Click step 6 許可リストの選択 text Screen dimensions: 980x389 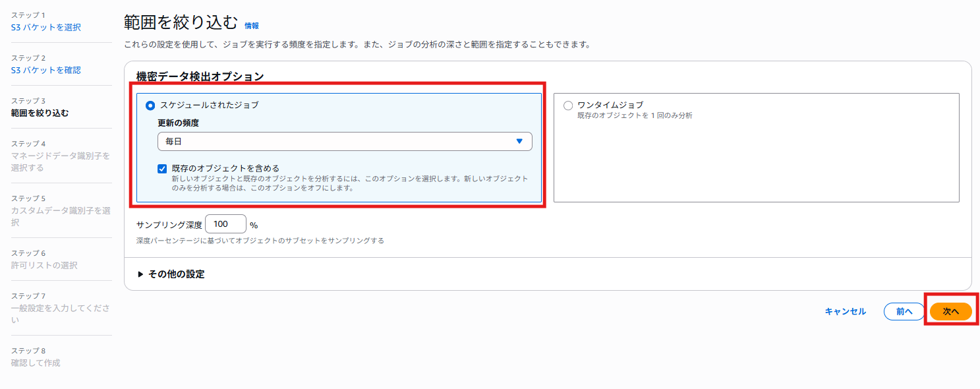44,265
